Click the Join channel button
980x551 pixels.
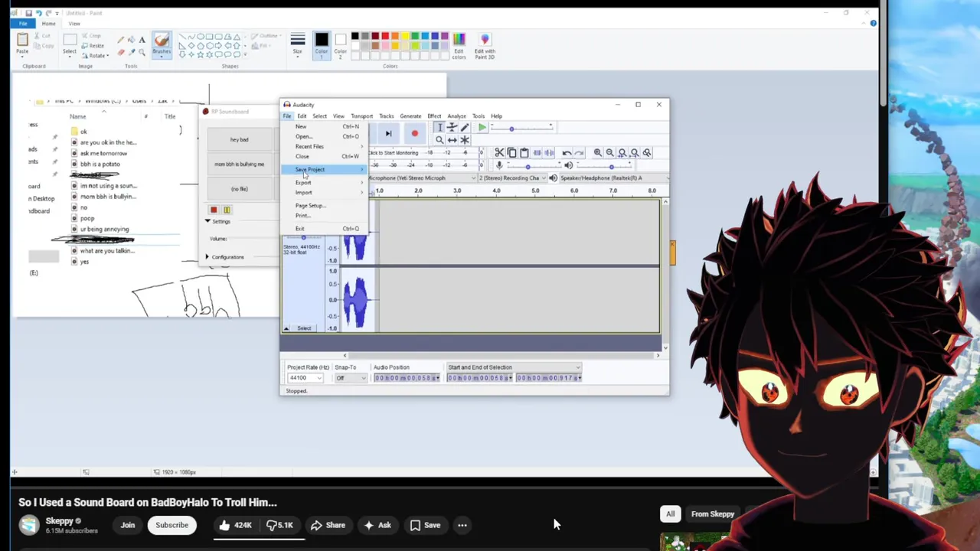coord(127,525)
